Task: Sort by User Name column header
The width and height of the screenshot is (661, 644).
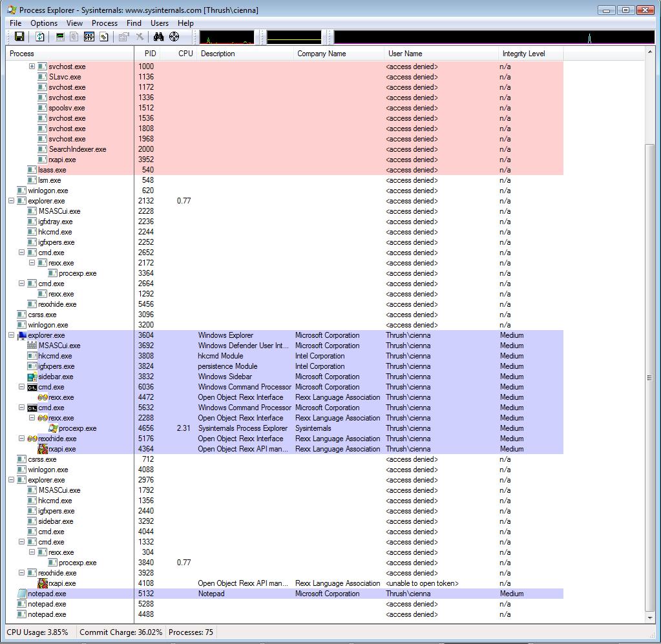Action: pos(441,54)
